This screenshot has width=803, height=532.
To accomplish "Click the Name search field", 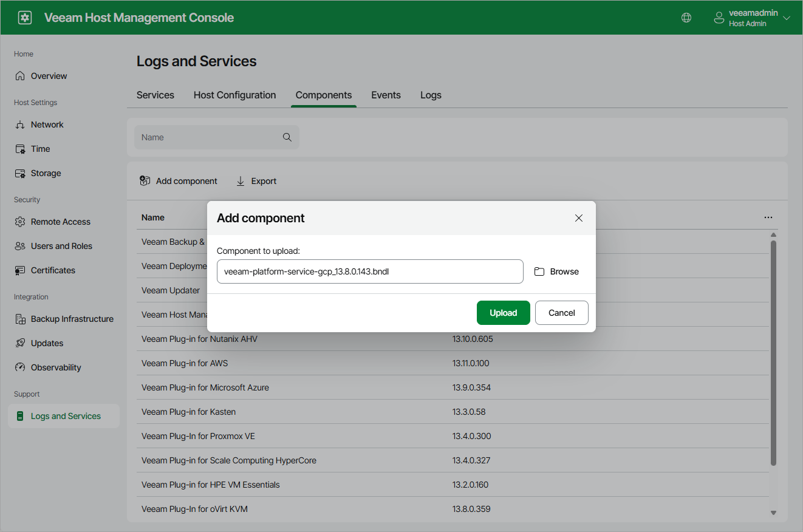I will (217, 137).
